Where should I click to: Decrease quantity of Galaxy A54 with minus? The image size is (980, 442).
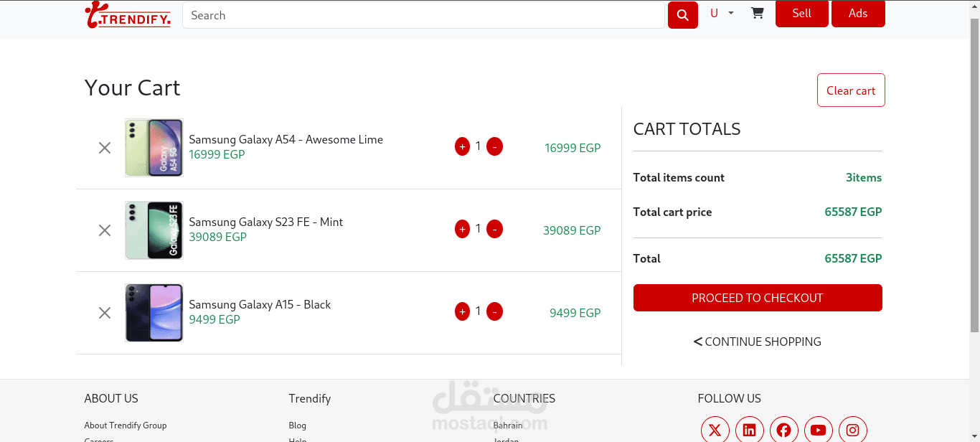click(494, 146)
